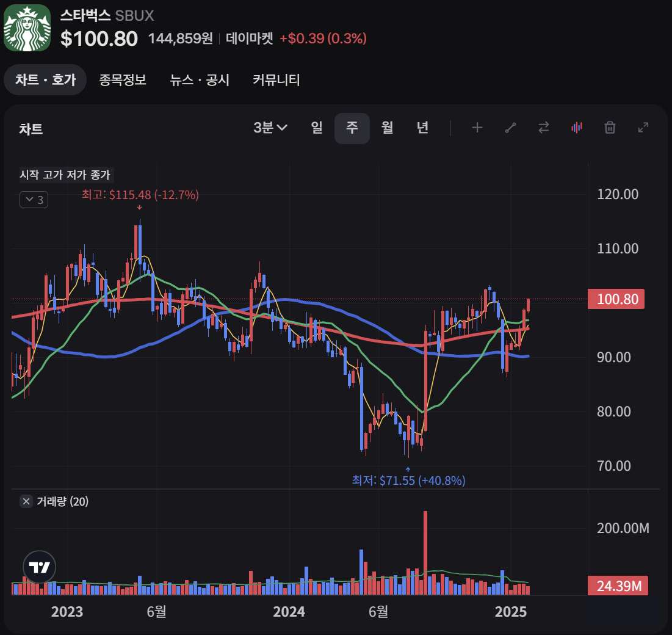Click the +$0.39 (0.3%) change value
The height and width of the screenshot is (635, 672).
323,38
